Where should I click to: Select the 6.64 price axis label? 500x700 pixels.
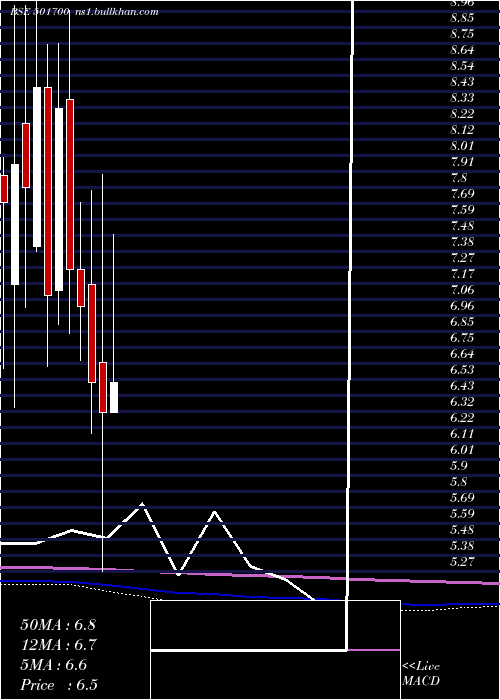462,354
